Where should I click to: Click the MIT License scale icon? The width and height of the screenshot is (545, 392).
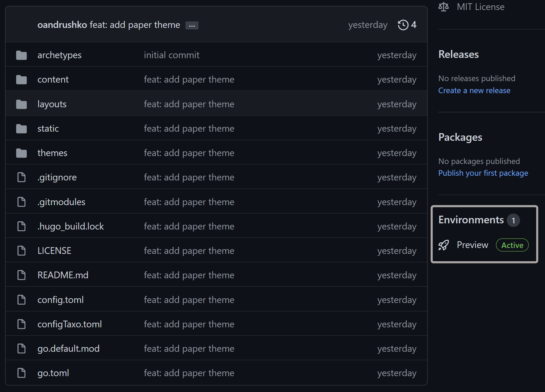(x=444, y=7)
